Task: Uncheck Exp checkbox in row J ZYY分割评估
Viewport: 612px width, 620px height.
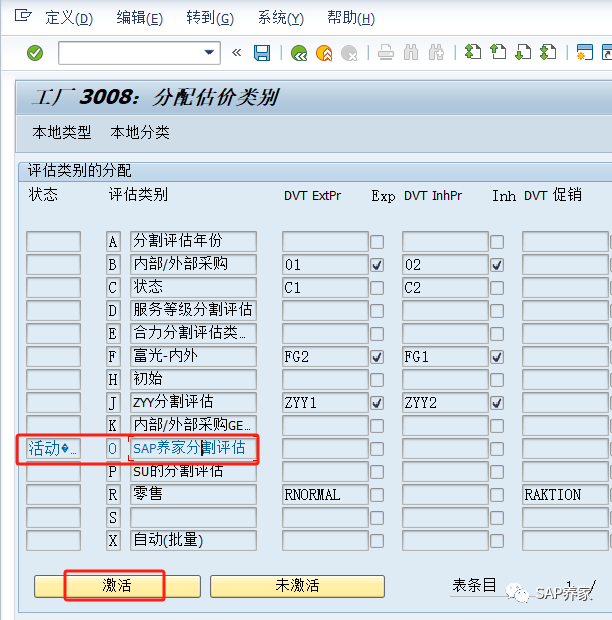Action: coord(377,403)
